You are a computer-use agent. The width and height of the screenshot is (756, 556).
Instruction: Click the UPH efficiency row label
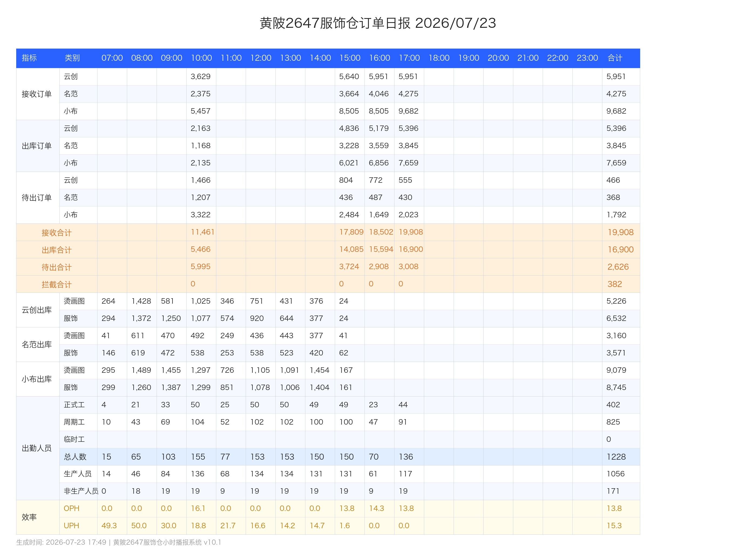point(71,526)
